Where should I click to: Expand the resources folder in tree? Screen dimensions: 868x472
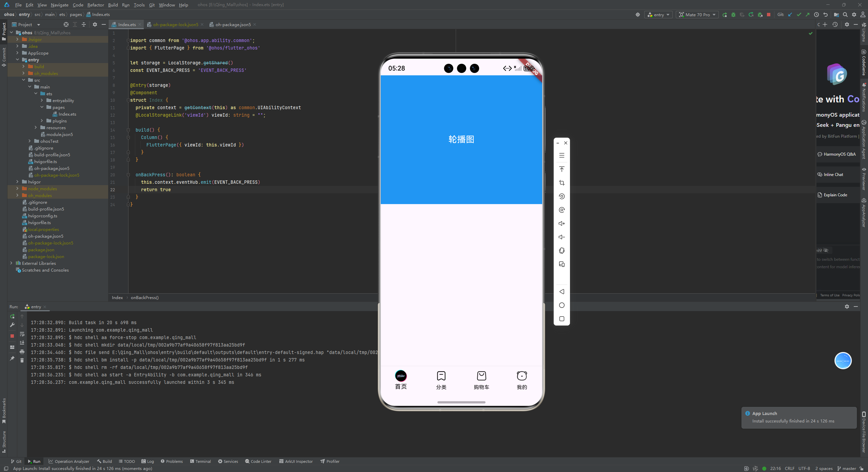36,127
